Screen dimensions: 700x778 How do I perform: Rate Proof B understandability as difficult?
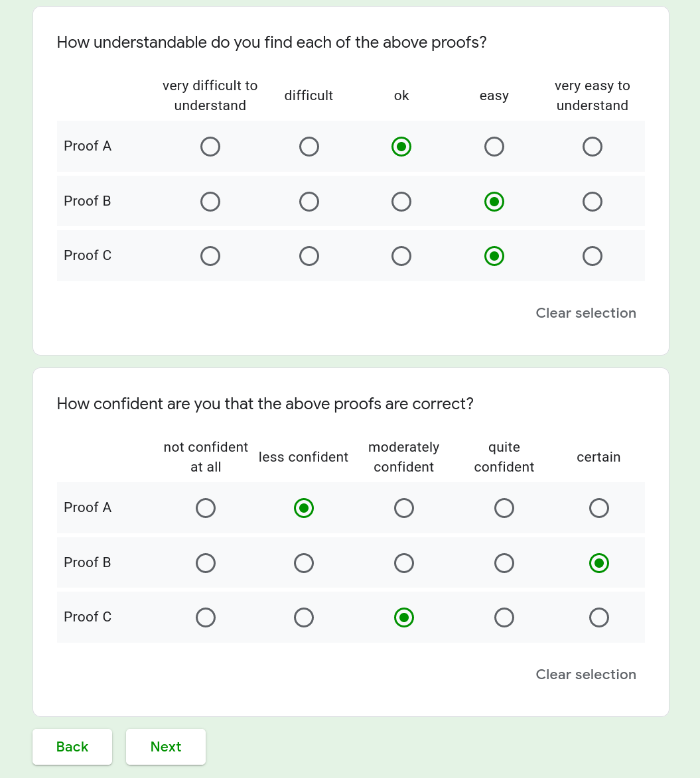tap(309, 202)
